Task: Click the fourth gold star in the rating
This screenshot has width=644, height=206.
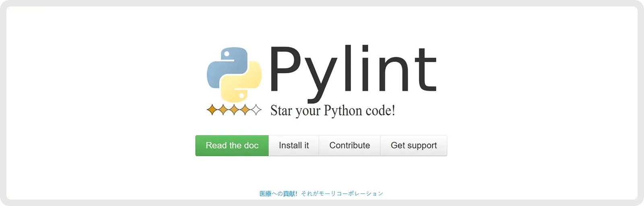Action: (x=245, y=110)
